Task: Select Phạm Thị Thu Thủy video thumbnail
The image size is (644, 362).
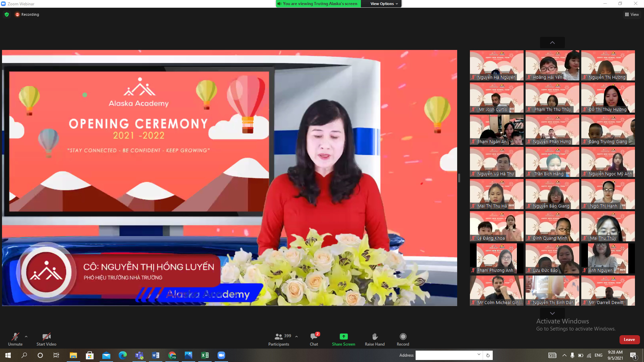Action: click(552, 98)
